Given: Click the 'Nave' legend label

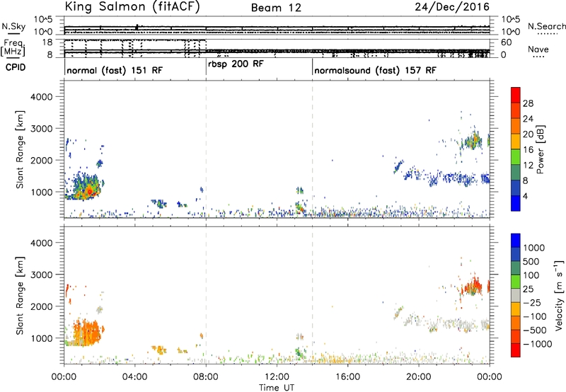Looking at the screenshot, I should click(538, 49).
